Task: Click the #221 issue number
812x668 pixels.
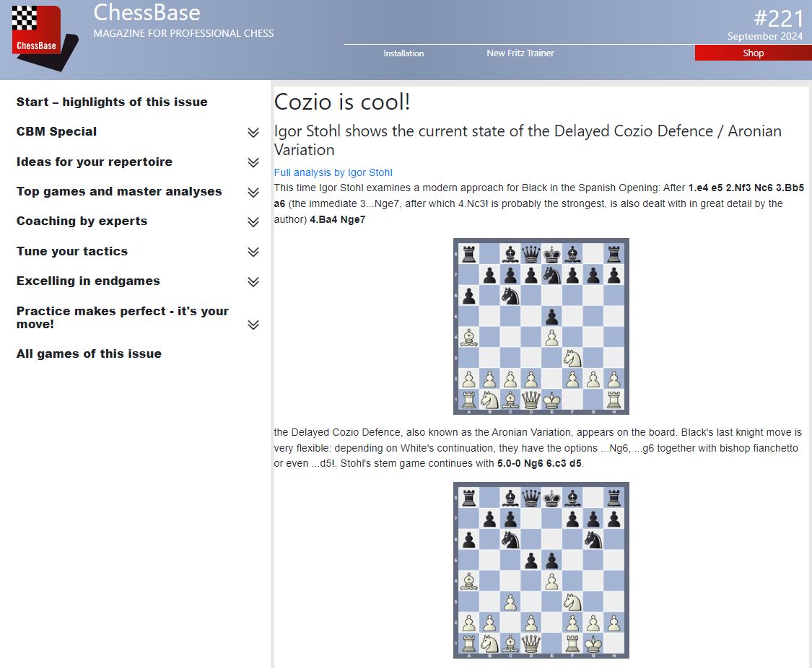Action: [778, 19]
